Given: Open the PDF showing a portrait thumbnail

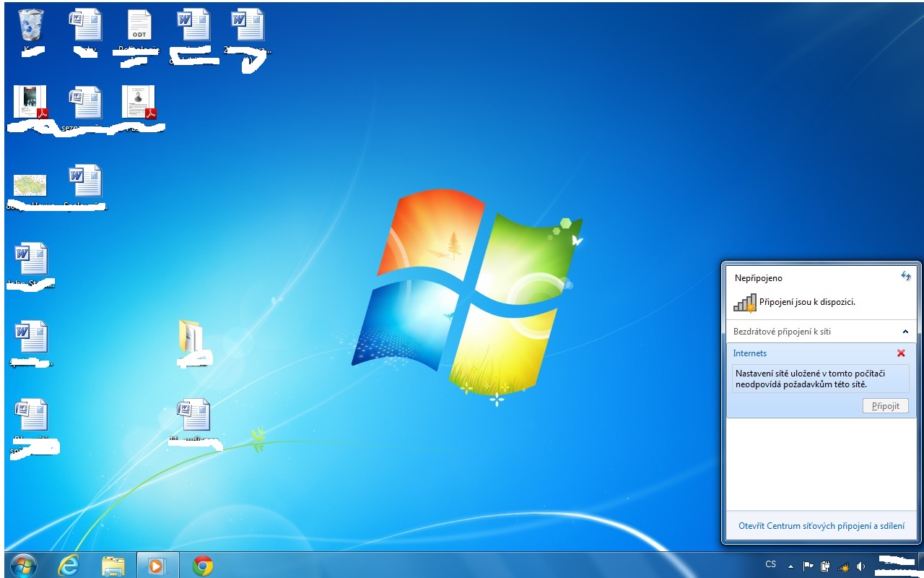Looking at the screenshot, I should pos(139,102).
